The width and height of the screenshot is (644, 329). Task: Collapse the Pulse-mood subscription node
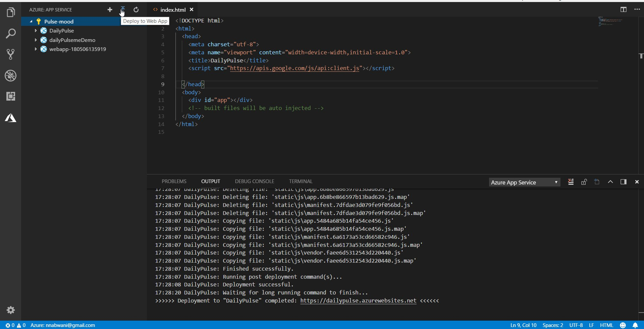tap(31, 21)
